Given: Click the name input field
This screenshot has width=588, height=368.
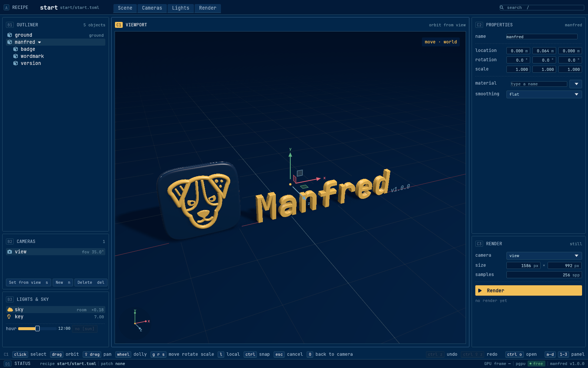Looking at the screenshot, I should [x=542, y=37].
